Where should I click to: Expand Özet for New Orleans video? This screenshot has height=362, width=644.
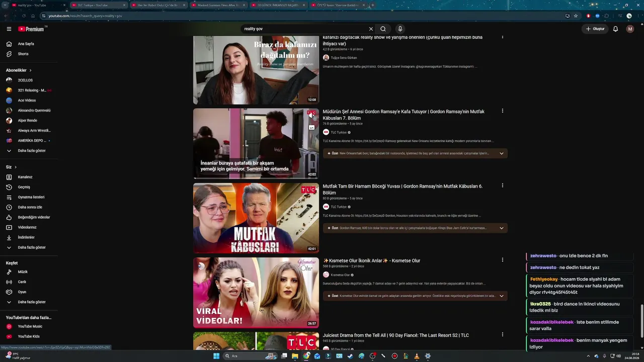point(415,153)
